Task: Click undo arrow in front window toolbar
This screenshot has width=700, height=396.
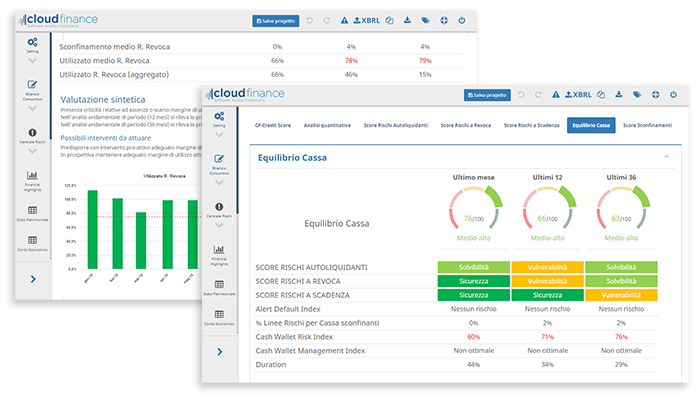Action: point(521,95)
